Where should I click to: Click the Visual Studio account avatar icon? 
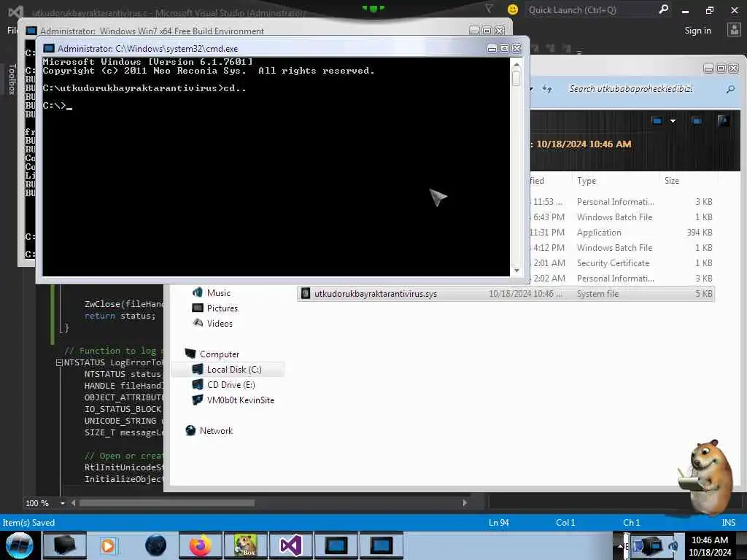(x=734, y=30)
